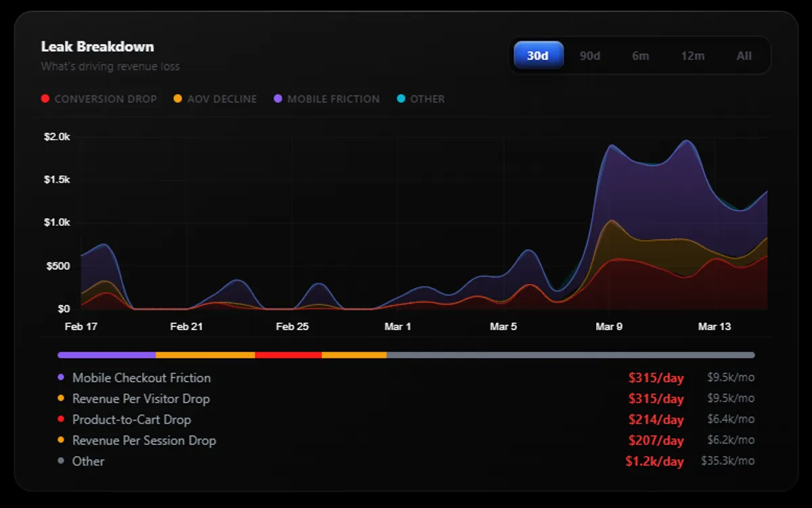Image resolution: width=812 pixels, height=508 pixels.
Task: Click the $6.4k/mo figure for Product-to-Cart Drop
Action: [731, 419]
